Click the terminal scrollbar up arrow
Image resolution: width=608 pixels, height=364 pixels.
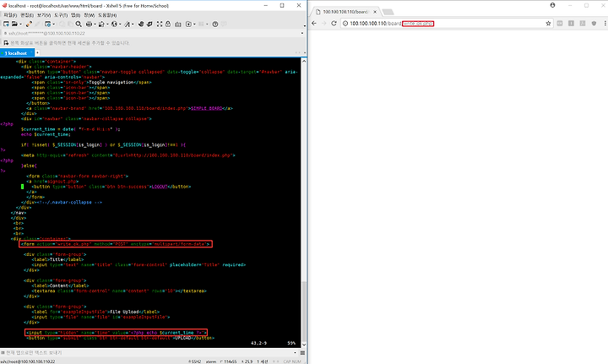click(304, 61)
